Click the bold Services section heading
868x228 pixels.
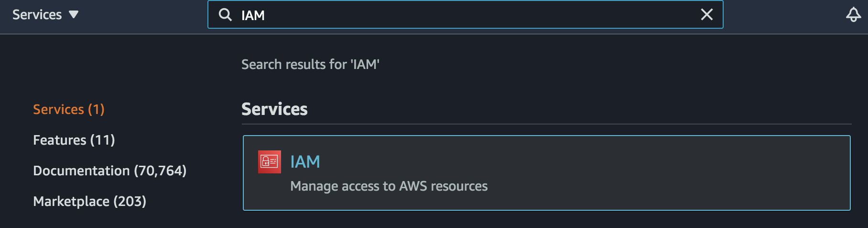[x=274, y=109]
